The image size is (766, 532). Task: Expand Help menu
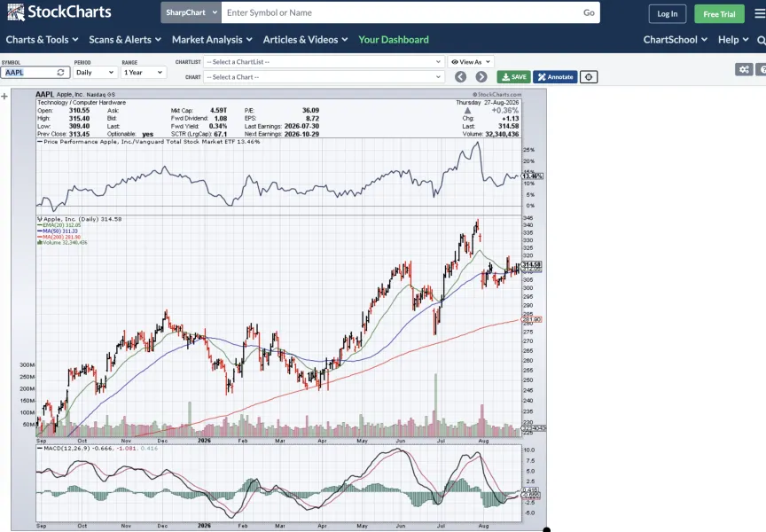tap(733, 40)
